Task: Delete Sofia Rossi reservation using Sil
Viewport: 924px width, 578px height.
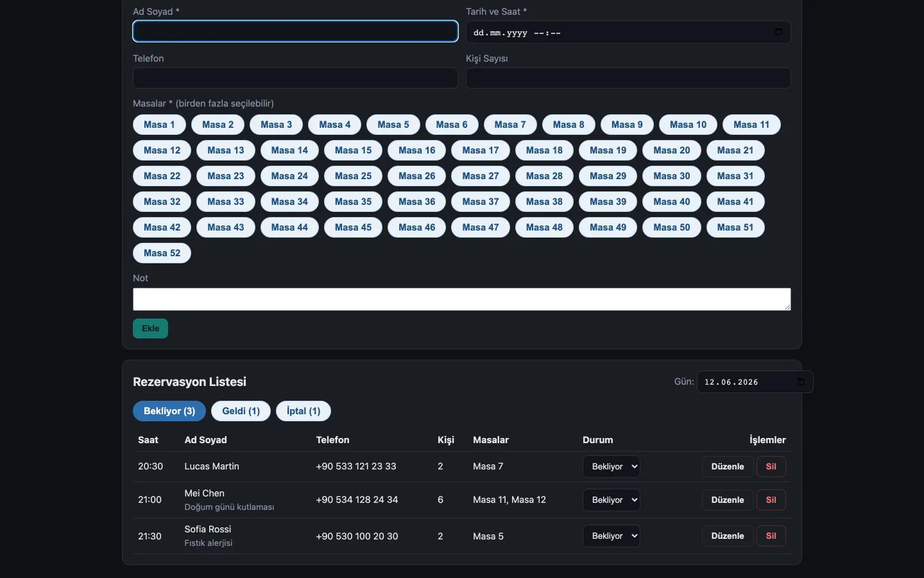Action: point(771,536)
